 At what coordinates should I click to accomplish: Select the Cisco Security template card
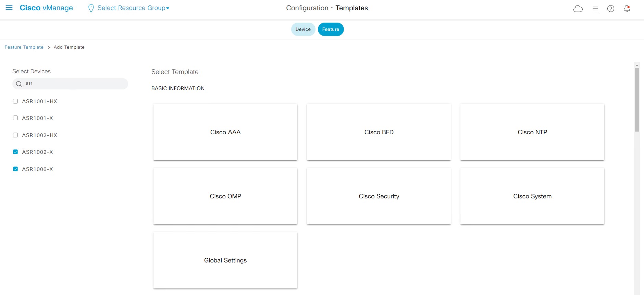tap(379, 196)
